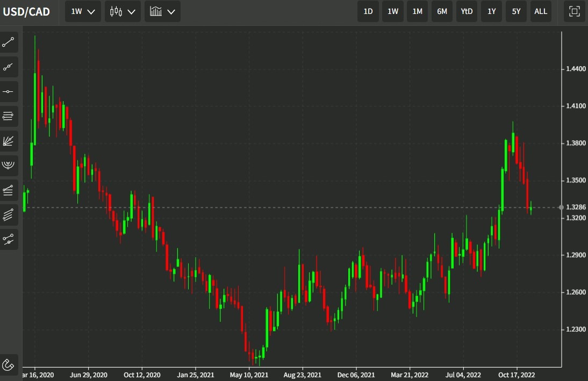Image resolution: width=588 pixels, height=381 pixels.
Task: Select the Fibonacci arcs tool
Action: click(x=8, y=166)
